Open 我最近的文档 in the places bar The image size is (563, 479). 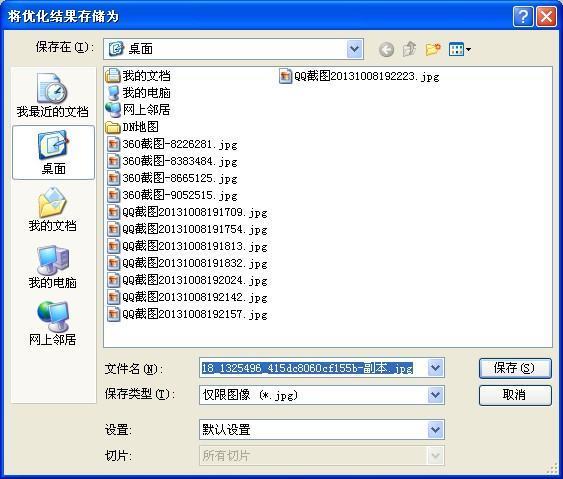(x=53, y=96)
